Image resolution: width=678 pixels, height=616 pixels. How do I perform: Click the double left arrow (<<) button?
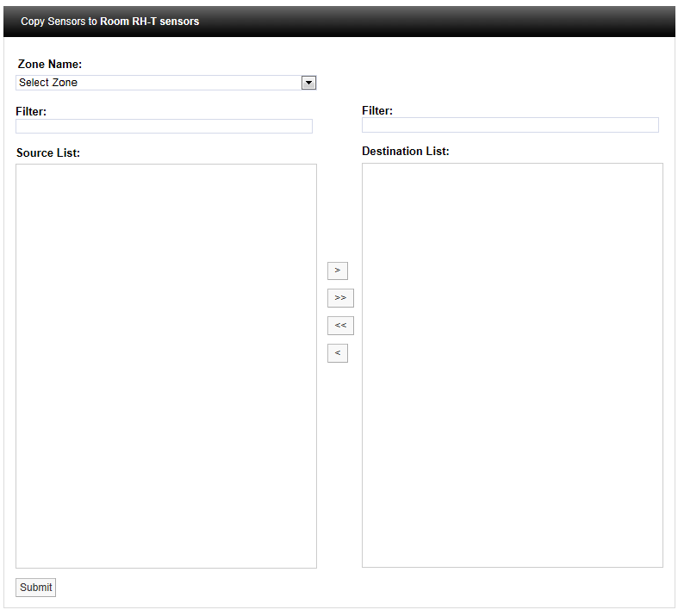340,326
